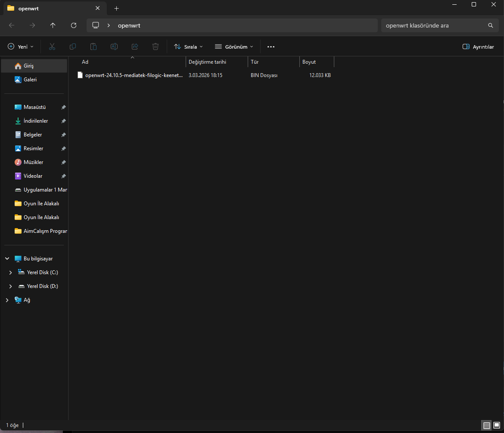Expand the Ağ network node
The image size is (504, 433).
[x=7, y=300]
